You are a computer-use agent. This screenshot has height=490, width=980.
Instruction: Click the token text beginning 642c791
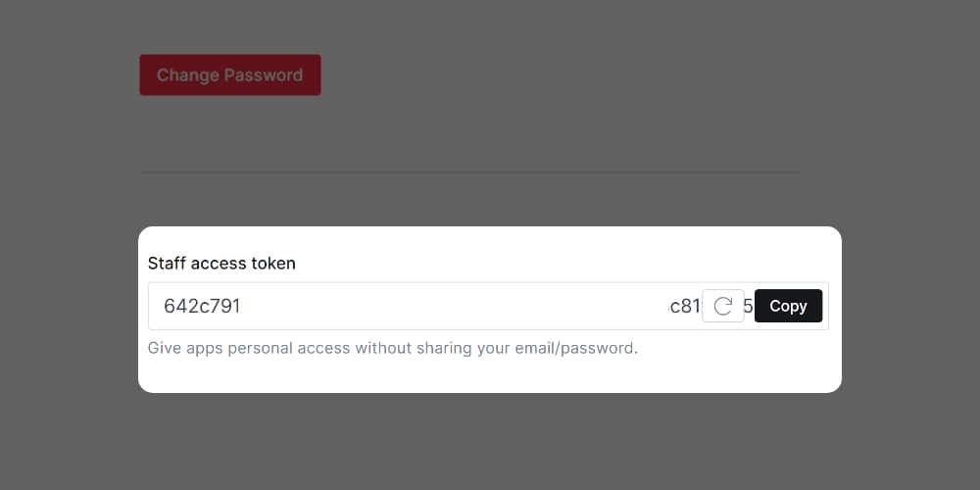(202, 306)
